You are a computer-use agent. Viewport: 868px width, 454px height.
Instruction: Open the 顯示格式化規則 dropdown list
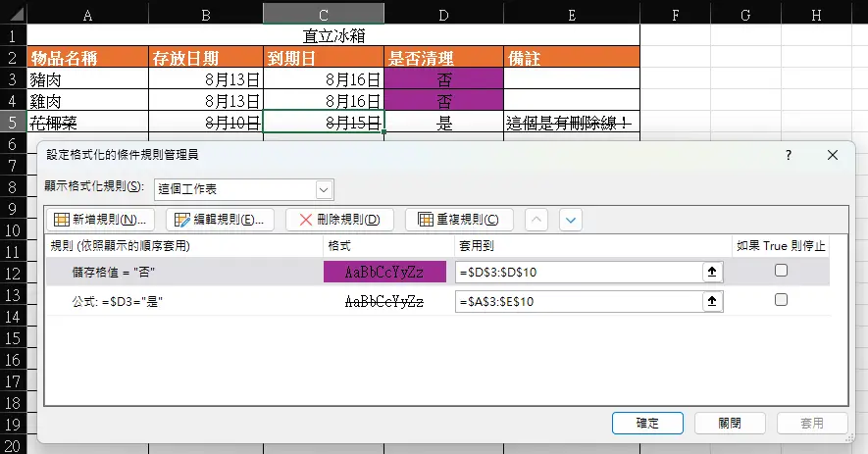[x=324, y=190]
